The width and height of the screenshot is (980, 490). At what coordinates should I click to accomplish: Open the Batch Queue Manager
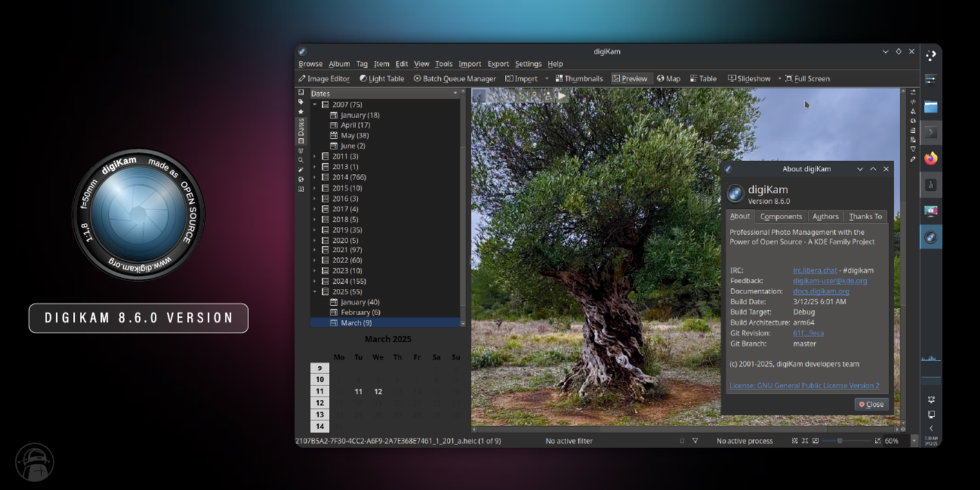[x=454, y=78]
